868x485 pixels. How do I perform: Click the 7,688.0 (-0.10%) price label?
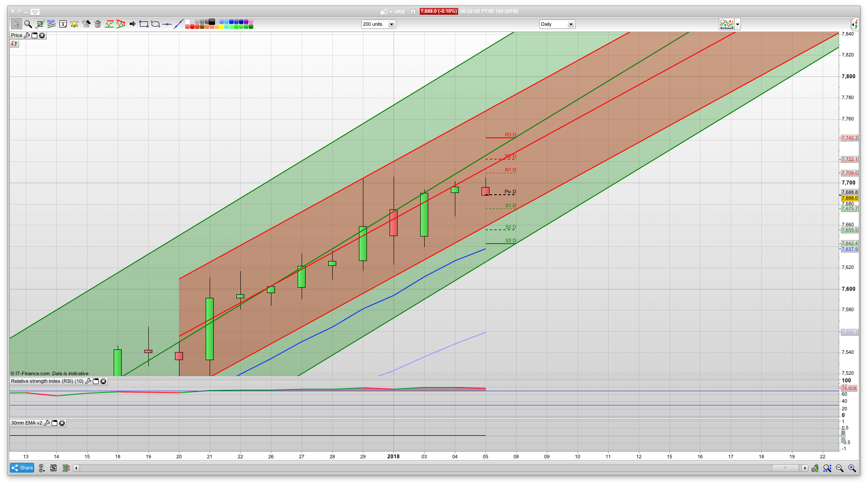coord(438,12)
